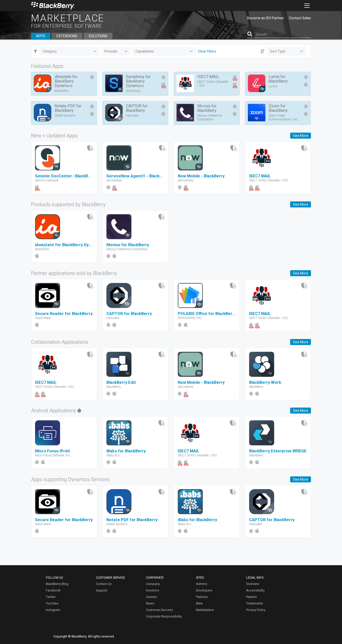Open Notate PDF featured app icon
This screenshot has width=342, height=644.
(x=43, y=113)
